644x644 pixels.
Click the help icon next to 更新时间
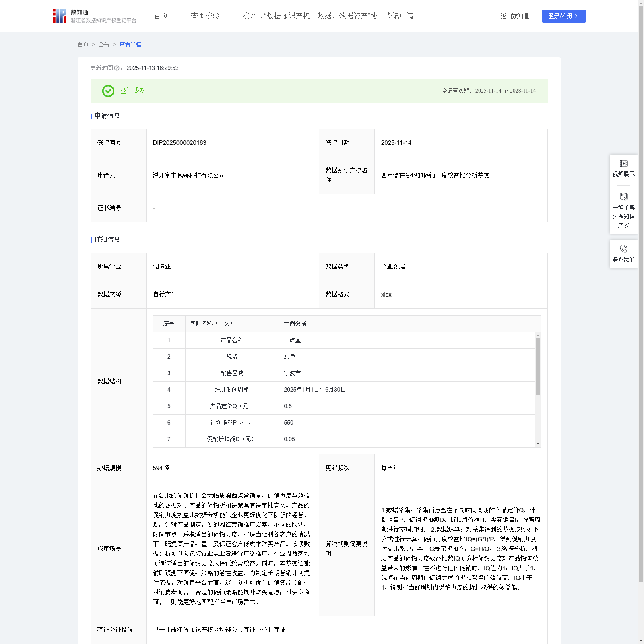click(x=117, y=68)
